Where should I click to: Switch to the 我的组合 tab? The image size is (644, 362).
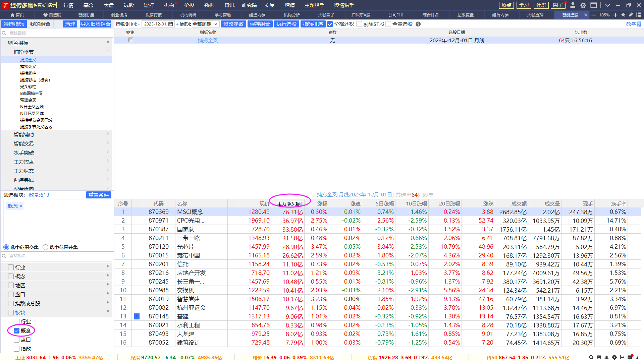40,24
